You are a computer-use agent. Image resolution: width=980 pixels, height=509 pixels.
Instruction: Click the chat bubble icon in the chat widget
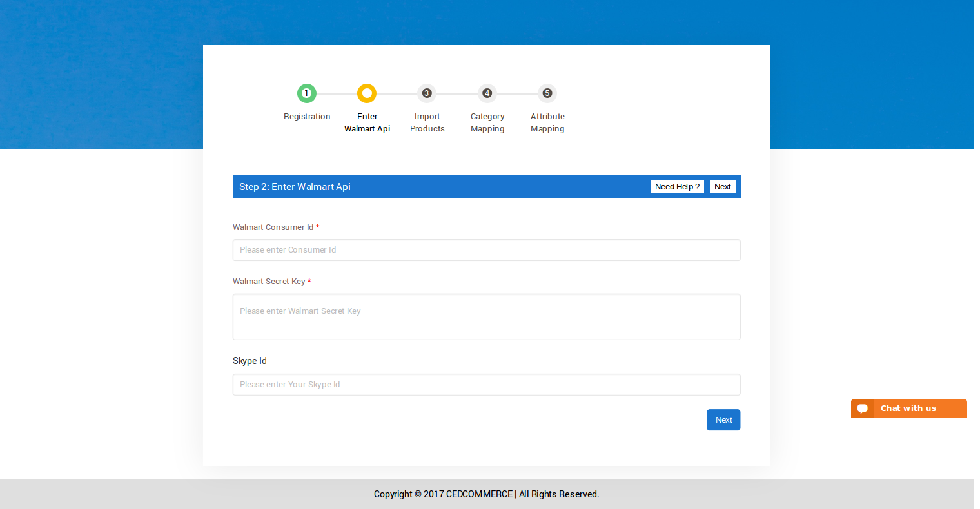[x=863, y=408]
